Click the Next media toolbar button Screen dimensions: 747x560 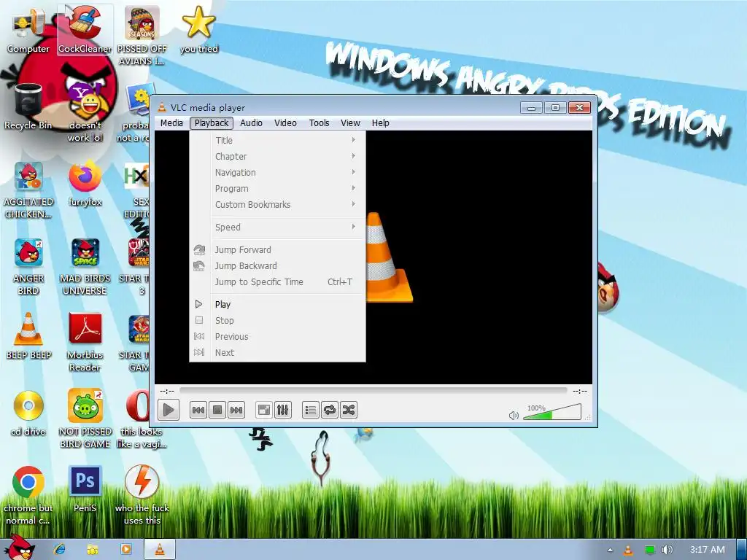(236, 410)
